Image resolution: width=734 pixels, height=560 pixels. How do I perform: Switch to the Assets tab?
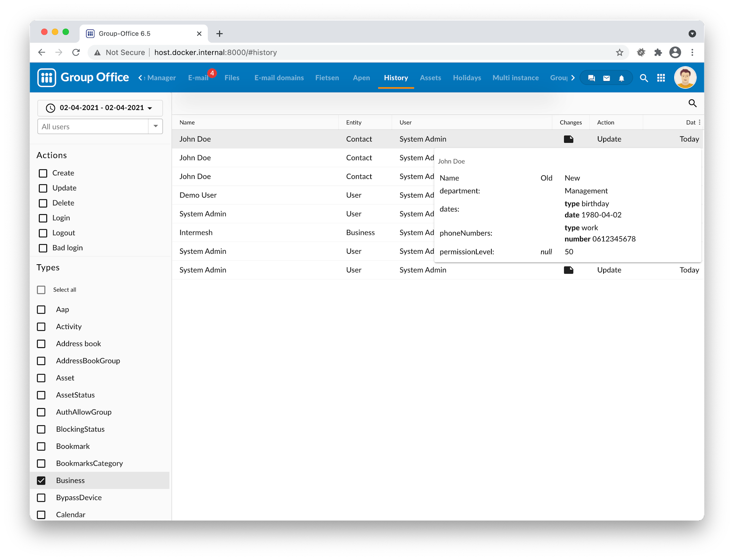coord(430,78)
